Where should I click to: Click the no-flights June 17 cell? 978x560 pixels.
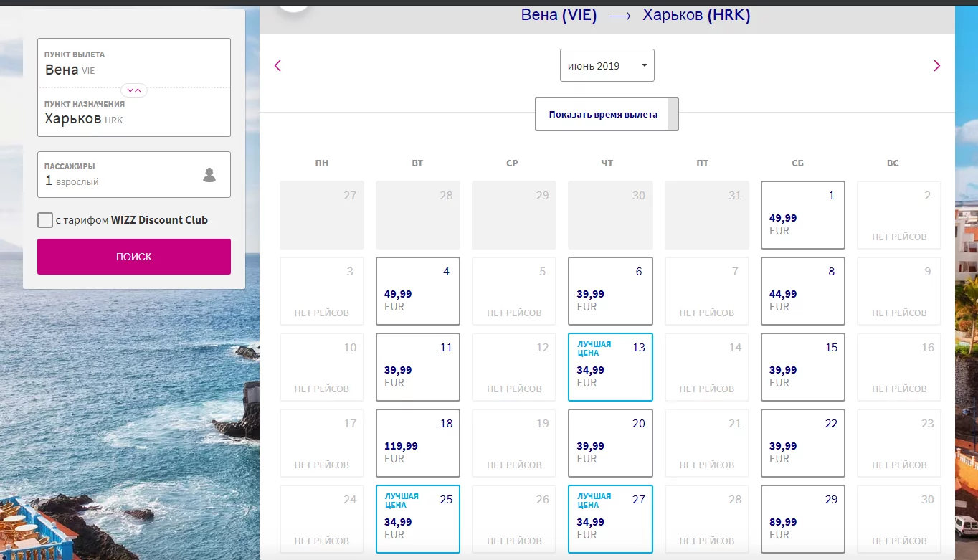click(x=322, y=443)
